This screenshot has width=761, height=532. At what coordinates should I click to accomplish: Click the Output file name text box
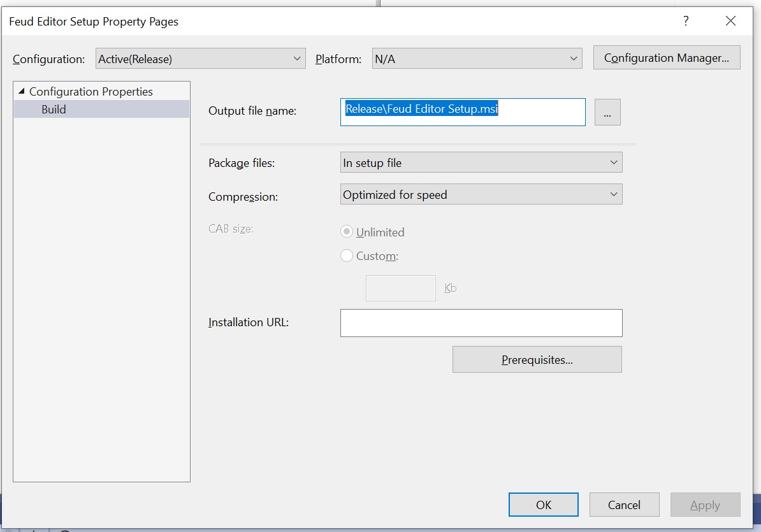click(463, 112)
